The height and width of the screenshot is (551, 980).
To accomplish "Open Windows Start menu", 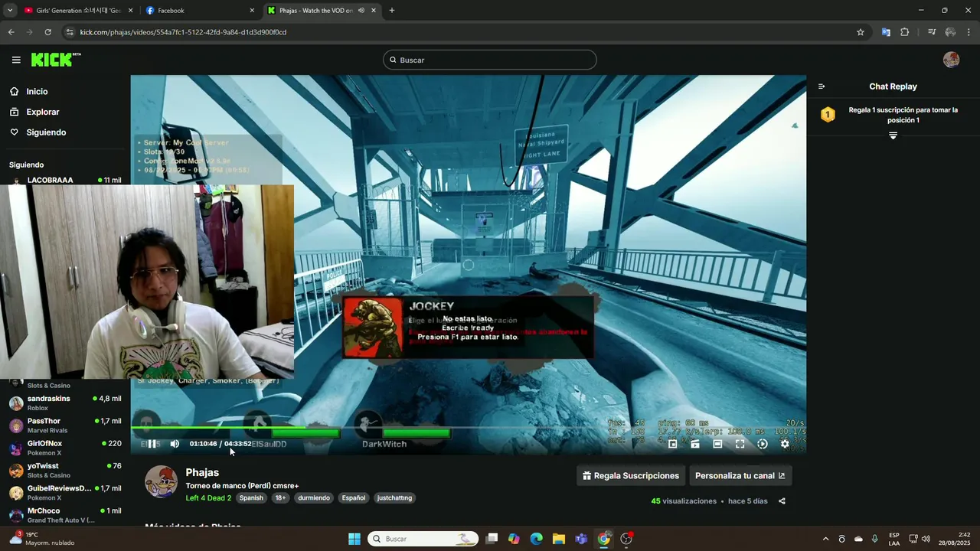I will click(x=354, y=539).
